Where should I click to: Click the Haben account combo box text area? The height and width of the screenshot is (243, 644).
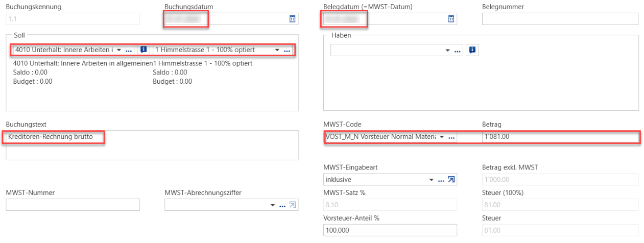click(x=387, y=50)
